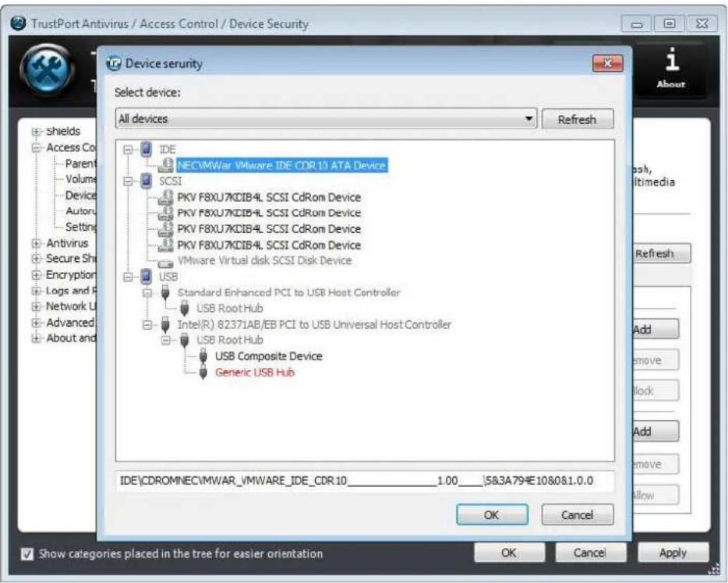Select NEC VMware IDE CDR10 ATA Device
The width and height of the screenshot is (728, 583).
[282, 166]
